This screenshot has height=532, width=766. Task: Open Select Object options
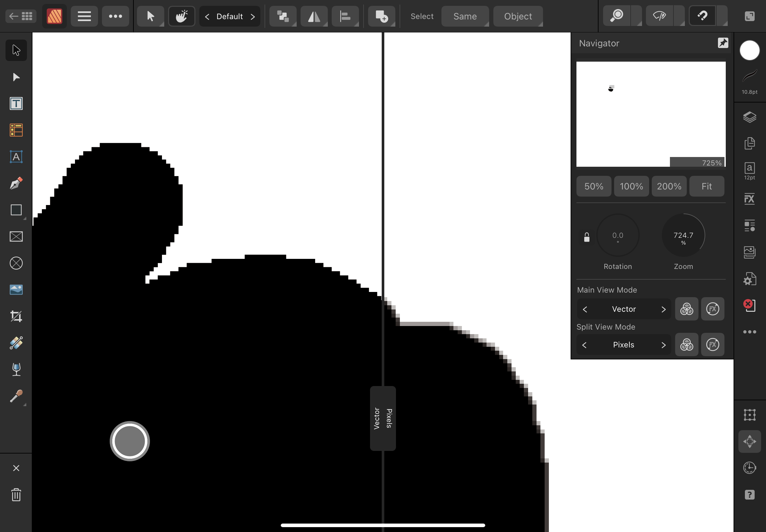[x=518, y=16]
